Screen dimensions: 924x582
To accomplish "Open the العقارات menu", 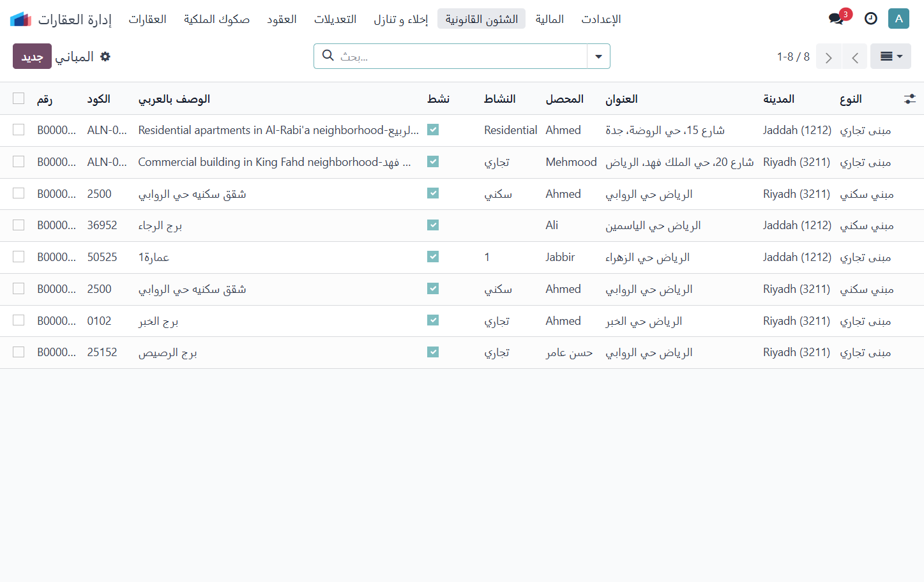I will click(148, 19).
